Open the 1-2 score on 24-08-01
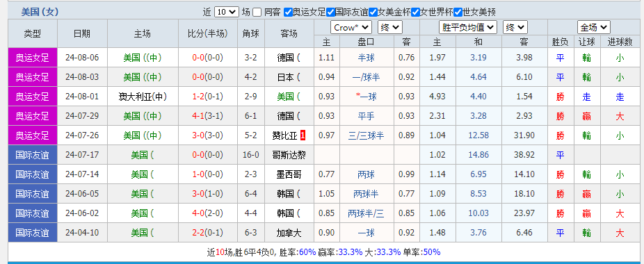This screenshot has height=264, width=644. tap(198, 97)
